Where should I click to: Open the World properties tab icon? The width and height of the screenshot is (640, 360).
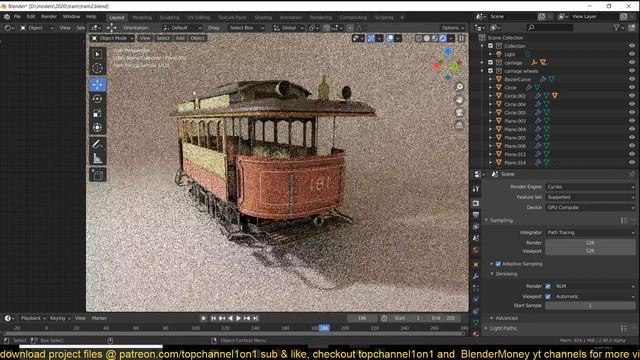point(476,250)
